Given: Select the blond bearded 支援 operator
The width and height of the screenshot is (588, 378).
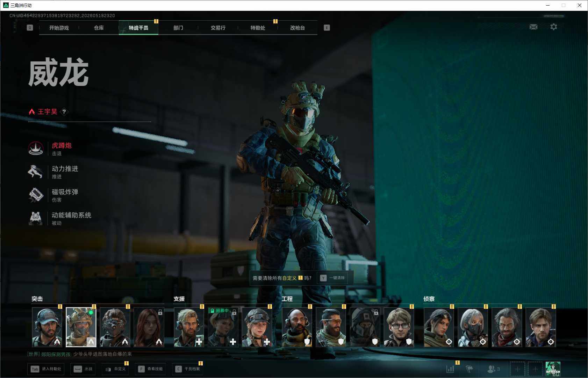Looking at the screenshot, I should pyautogui.click(x=189, y=327).
